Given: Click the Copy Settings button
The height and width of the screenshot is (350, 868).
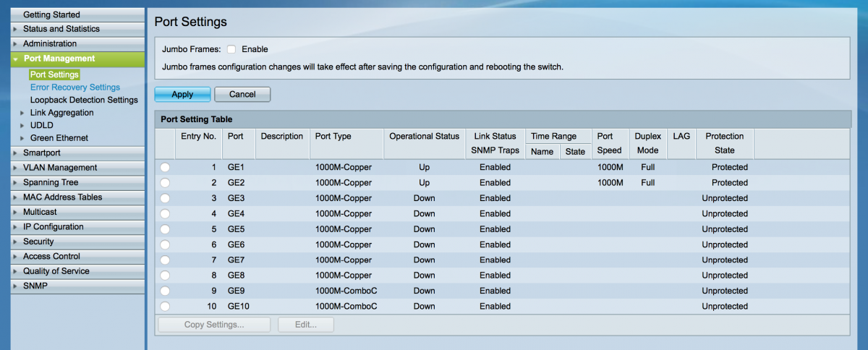Looking at the screenshot, I should [214, 325].
